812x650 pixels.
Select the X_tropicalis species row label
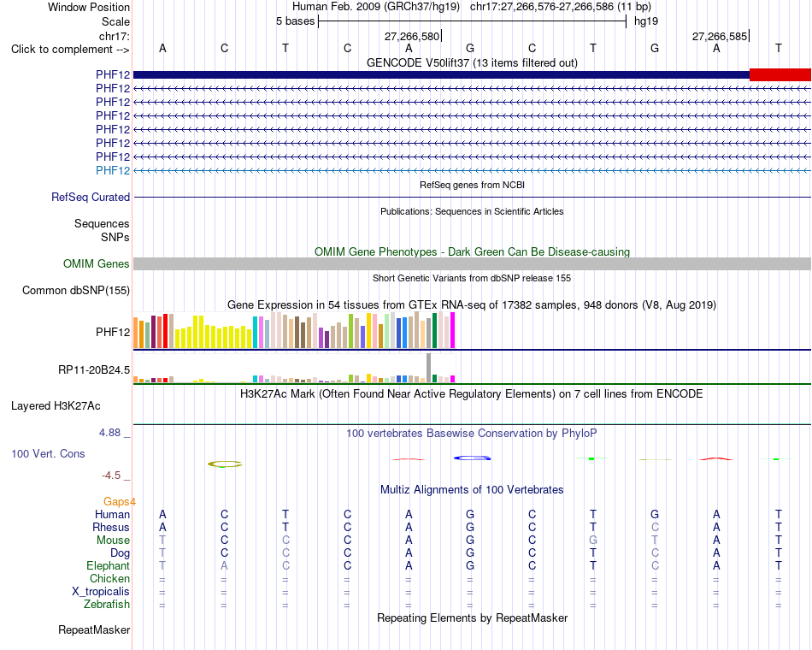click(101, 592)
